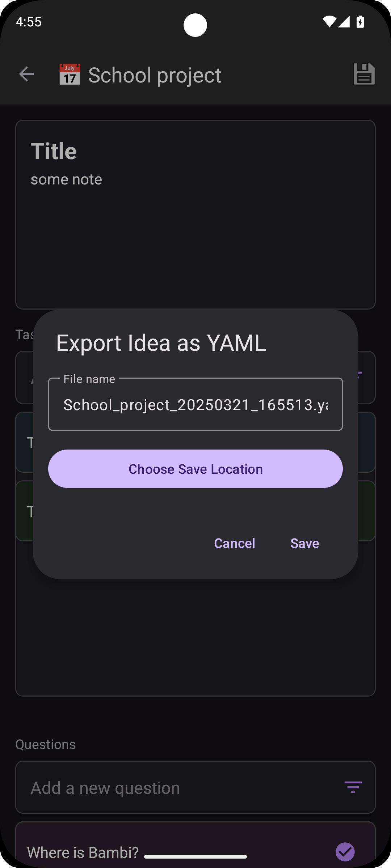This screenshot has width=391, height=868.
Task: Click Choose Save Location button
Action: pos(195,469)
